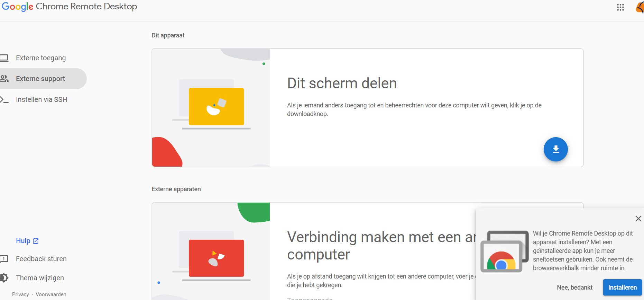Click the Dit apparaat section label
Image resolution: width=644 pixels, height=300 pixels.
[168, 35]
